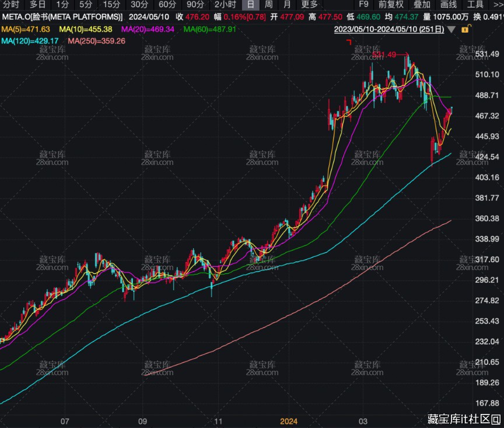Select the 日 daily K-line period
Image resolution: width=504 pixels, height=428 pixels.
click(x=250, y=5)
